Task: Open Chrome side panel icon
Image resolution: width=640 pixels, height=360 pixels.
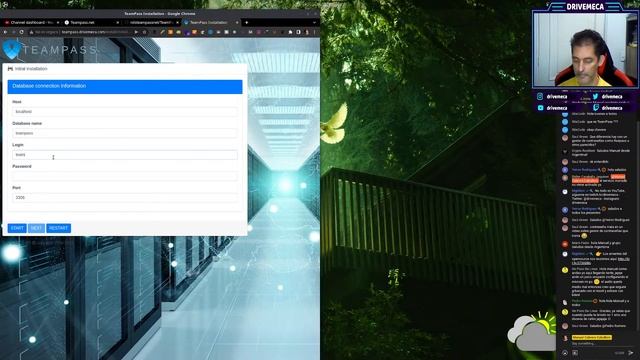Action: (298, 32)
